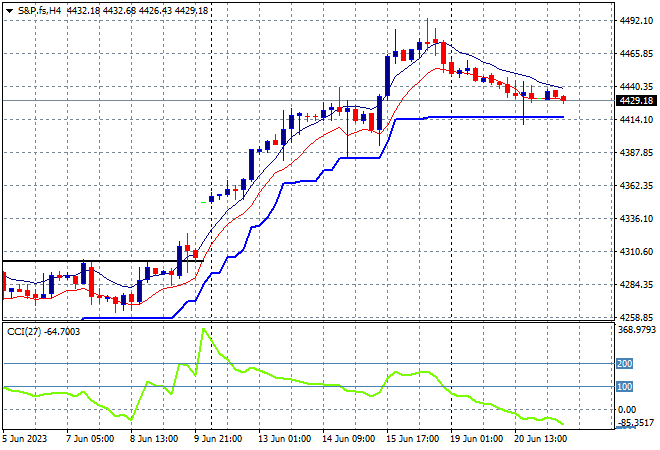Click the 4258.85 price axis label
The height and width of the screenshot is (450, 660).
[x=636, y=317]
